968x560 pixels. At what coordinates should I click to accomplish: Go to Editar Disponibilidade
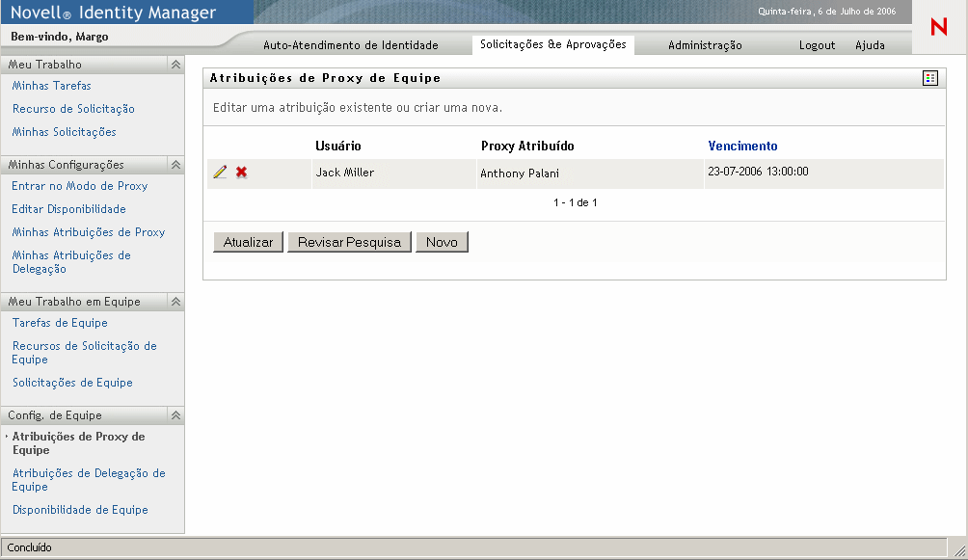(x=69, y=209)
